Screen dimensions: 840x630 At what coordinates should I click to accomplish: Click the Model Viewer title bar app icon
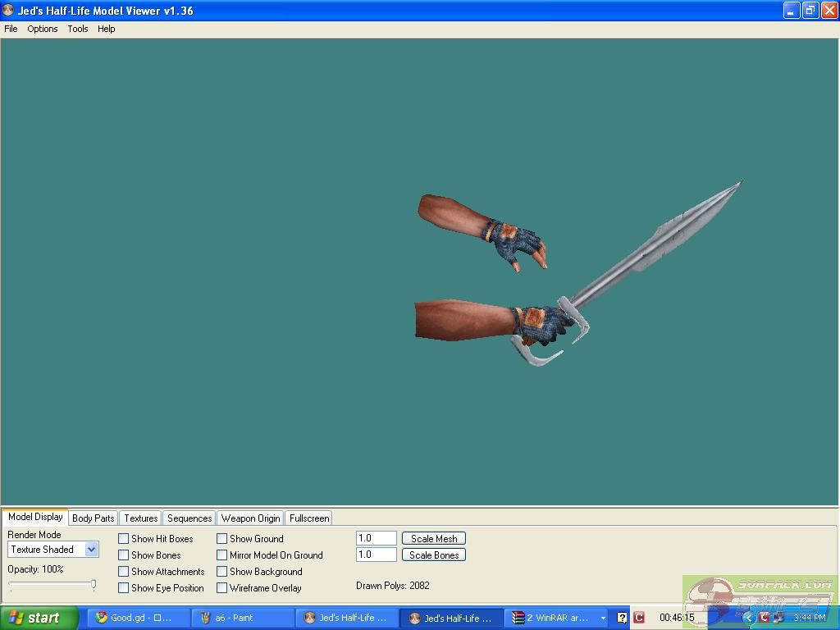[x=8, y=11]
